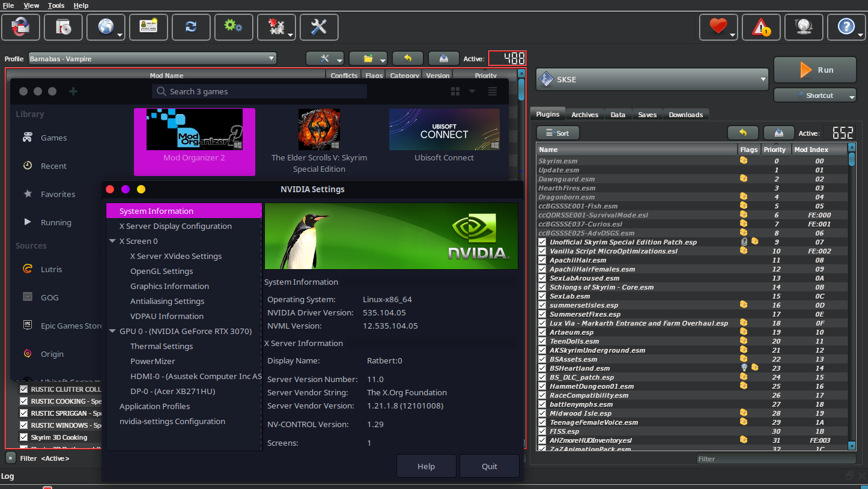The image size is (868, 489).
Task: Open the Shortcut dropdown button
Action: (x=815, y=95)
